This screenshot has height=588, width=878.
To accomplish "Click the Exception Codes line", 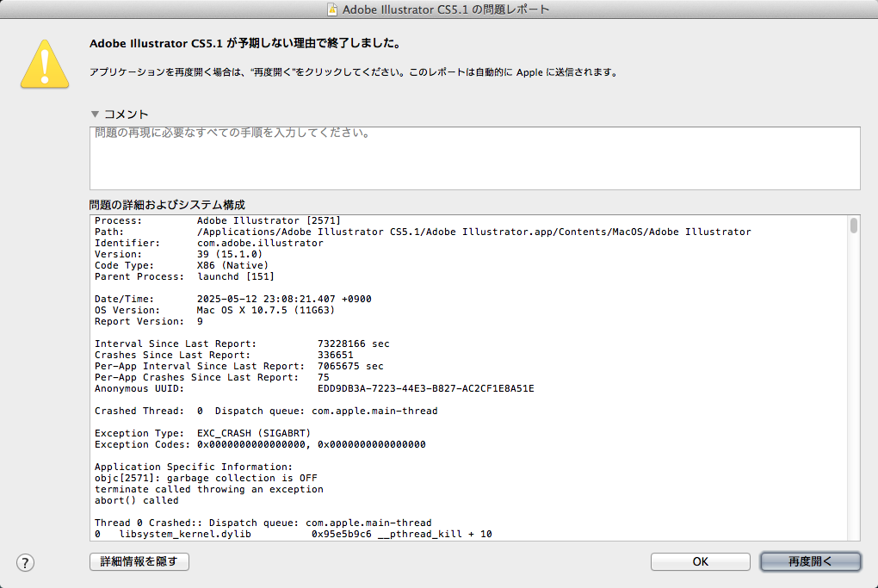I will coord(260,444).
